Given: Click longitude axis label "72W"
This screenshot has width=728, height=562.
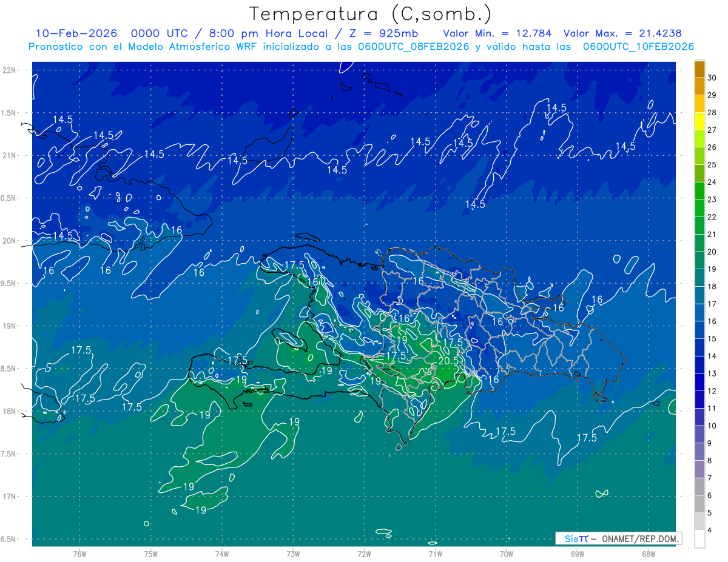Looking at the screenshot, I should tap(364, 554).
